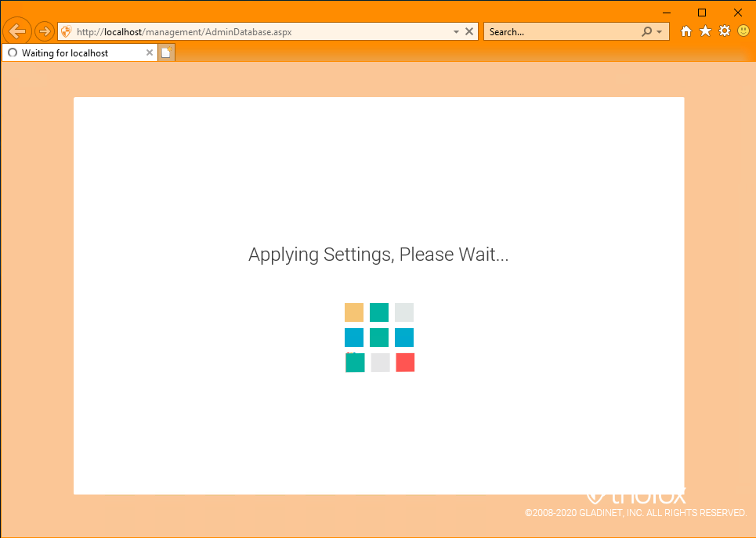Screen dimensions: 756x538
Task: Open the Home page icon
Action: click(x=685, y=31)
